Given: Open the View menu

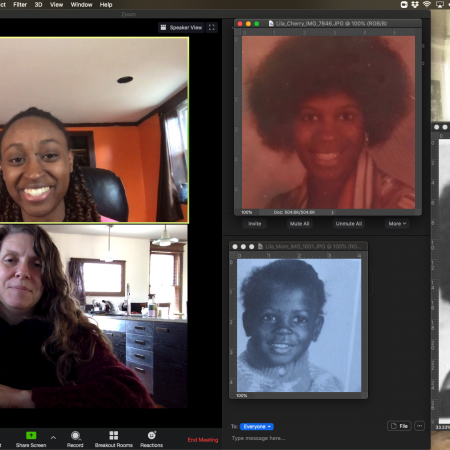Looking at the screenshot, I should pos(56,5).
